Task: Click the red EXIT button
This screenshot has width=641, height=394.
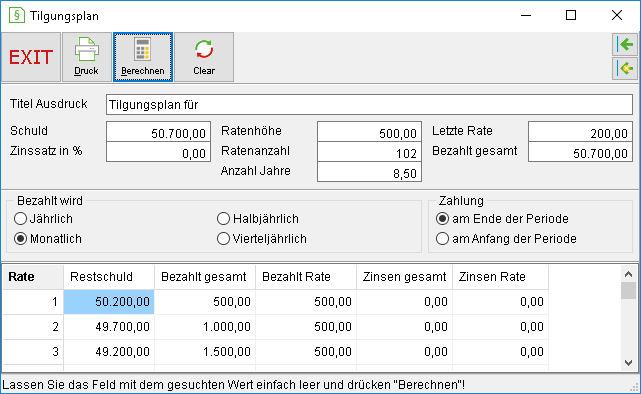Action: pos(31,57)
